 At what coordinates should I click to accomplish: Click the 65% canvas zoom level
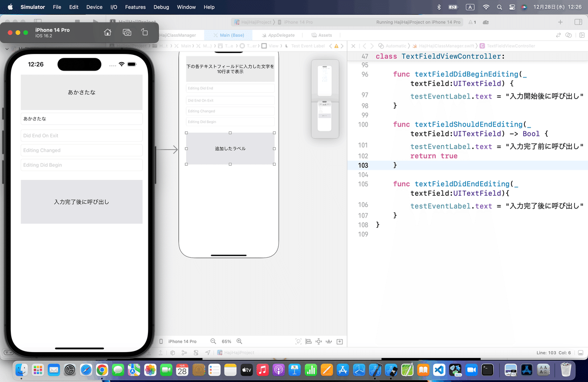point(226,341)
